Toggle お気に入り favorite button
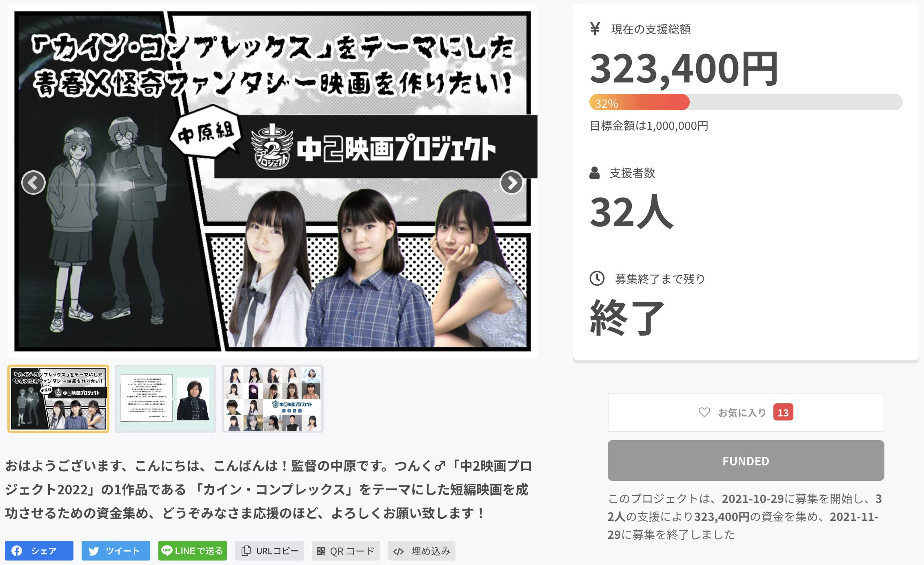924x565 pixels. point(746,412)
